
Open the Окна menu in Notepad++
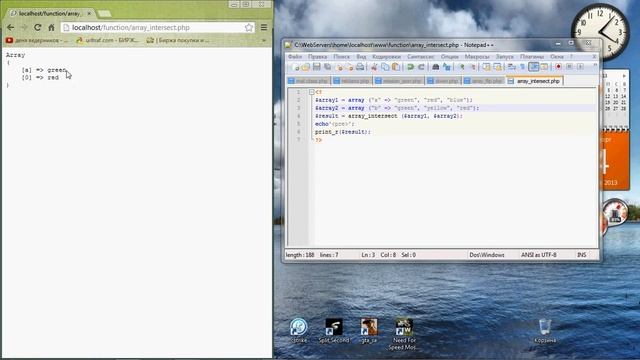(557, 57)
